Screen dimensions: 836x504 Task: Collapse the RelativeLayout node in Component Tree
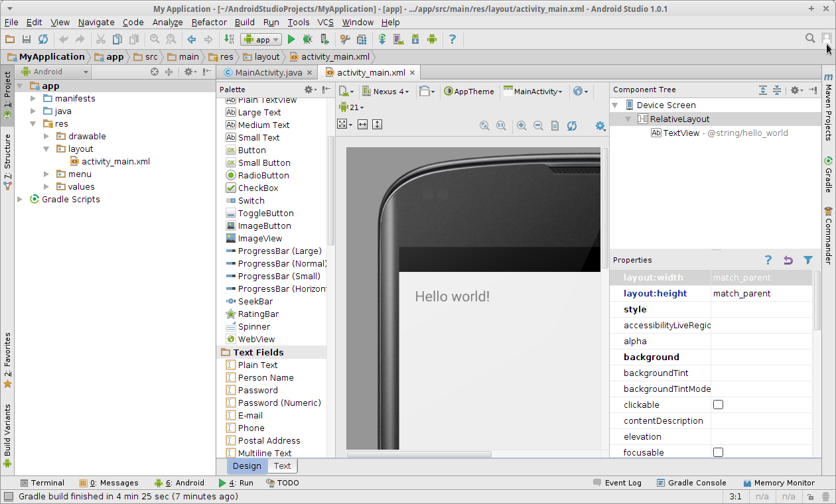[x=628, y=119]
